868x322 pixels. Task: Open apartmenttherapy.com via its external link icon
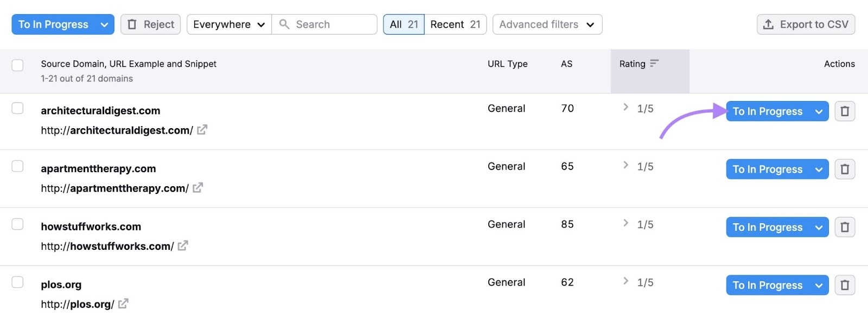197,188
